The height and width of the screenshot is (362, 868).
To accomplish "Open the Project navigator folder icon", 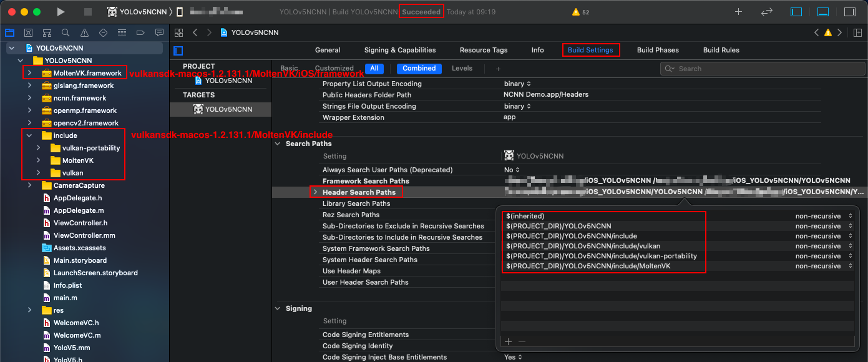I will click(x=9, y=32).
